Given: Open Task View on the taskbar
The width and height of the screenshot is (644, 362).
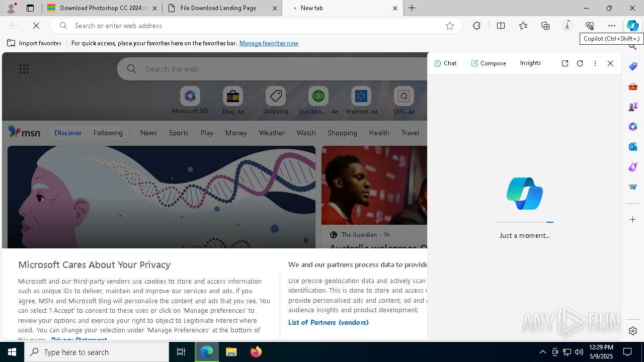Looking at the screenshot, I should [181, 352].
